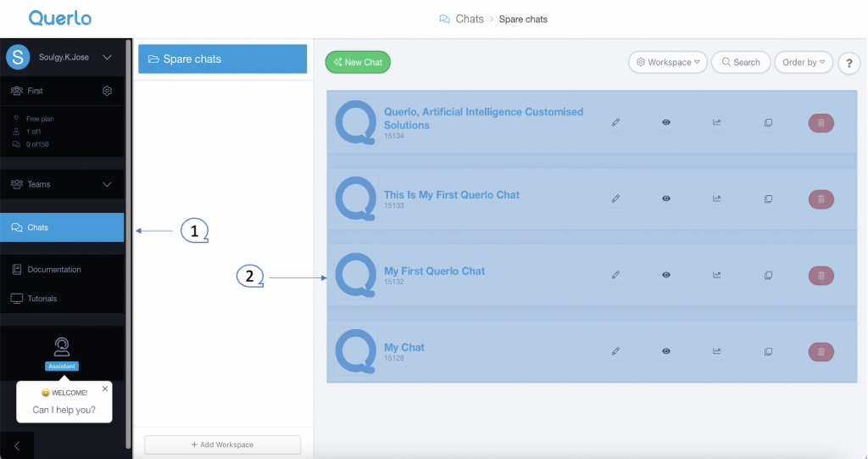Open the Workspace dropdown

668,62
